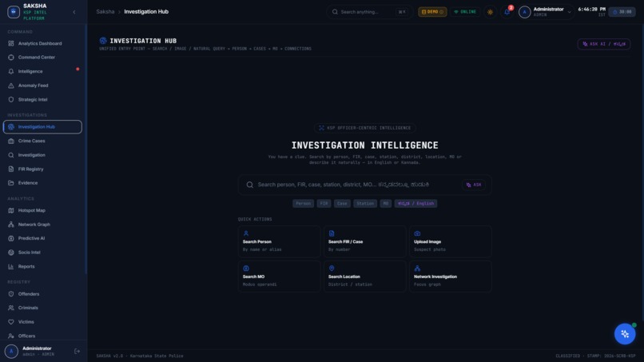Screen dimensions: 644x362
Task: Click the Administrator avatar at sidebar bottom
Action: tap(11, 352)
